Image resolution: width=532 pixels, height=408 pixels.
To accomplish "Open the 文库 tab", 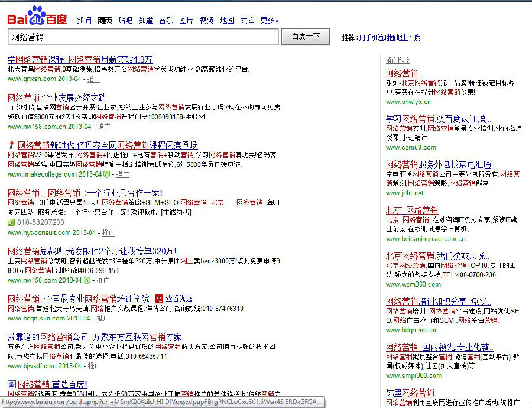I will pyautogui.click(x=247, y=20).
